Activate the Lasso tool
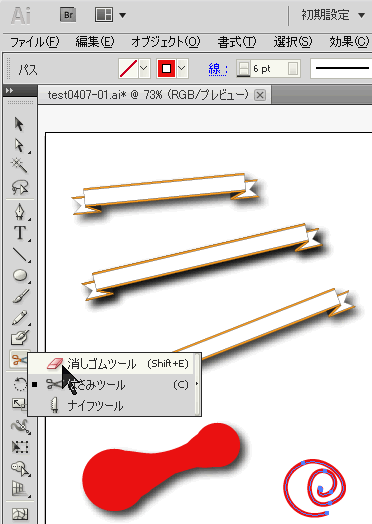 [19, 187]
